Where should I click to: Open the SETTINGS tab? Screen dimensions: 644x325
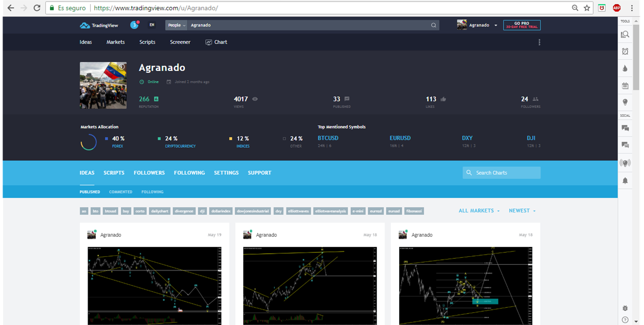pyautogui.click(x=226, y=173)
